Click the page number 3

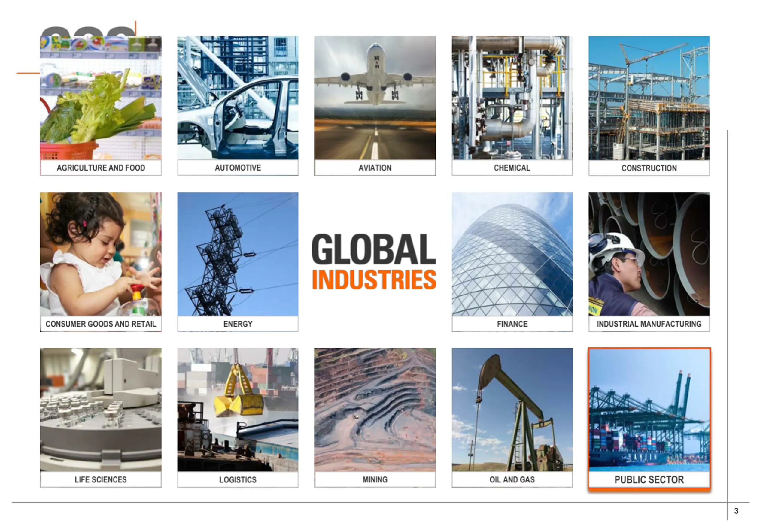pos(736,511)
